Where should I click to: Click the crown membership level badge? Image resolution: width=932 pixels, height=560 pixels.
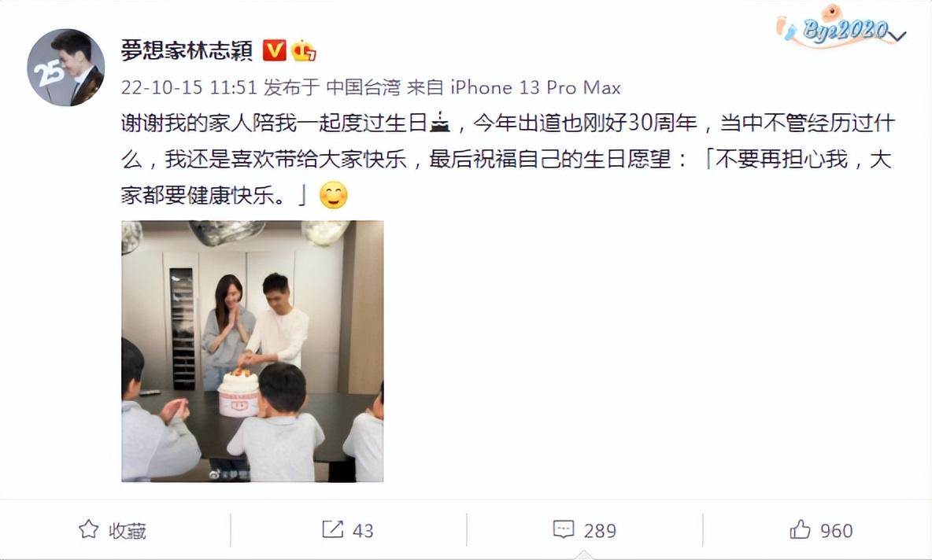point(304,50)
